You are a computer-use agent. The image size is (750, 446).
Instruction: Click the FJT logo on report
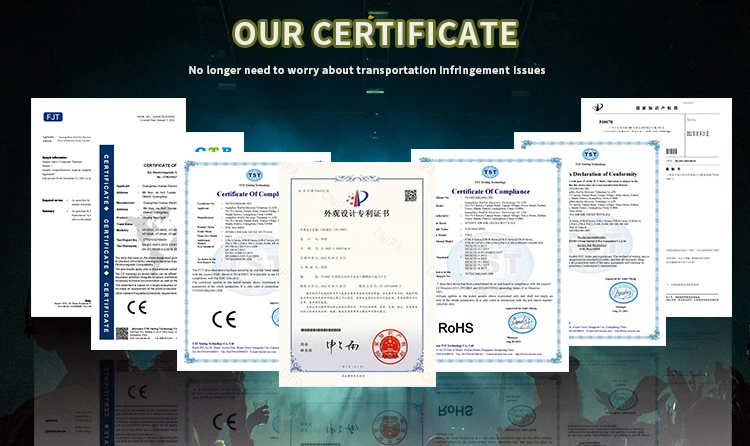pos(53,117)
